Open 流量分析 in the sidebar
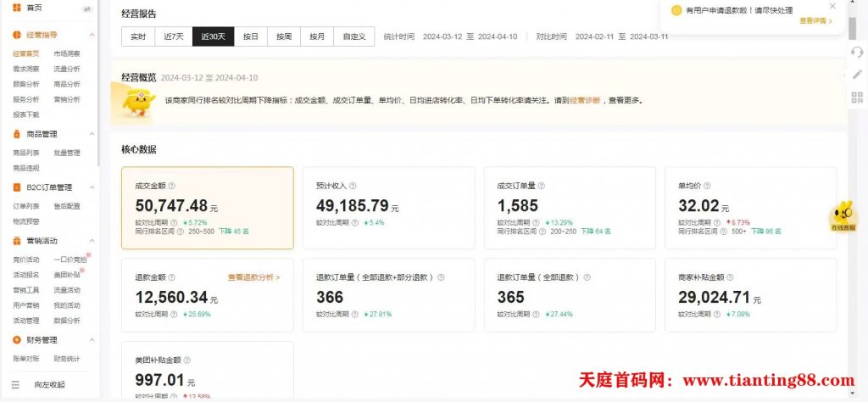Screen dimensions: 868x402 [x=67, y=70]
